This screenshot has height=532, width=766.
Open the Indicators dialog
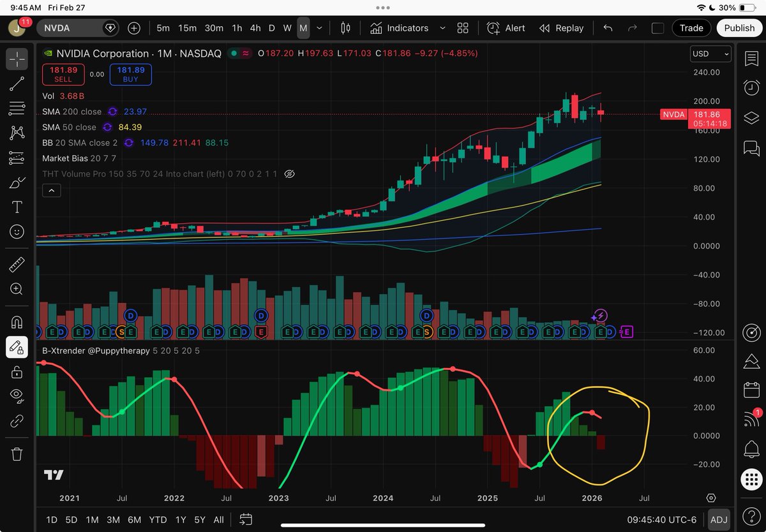[399, 28]
